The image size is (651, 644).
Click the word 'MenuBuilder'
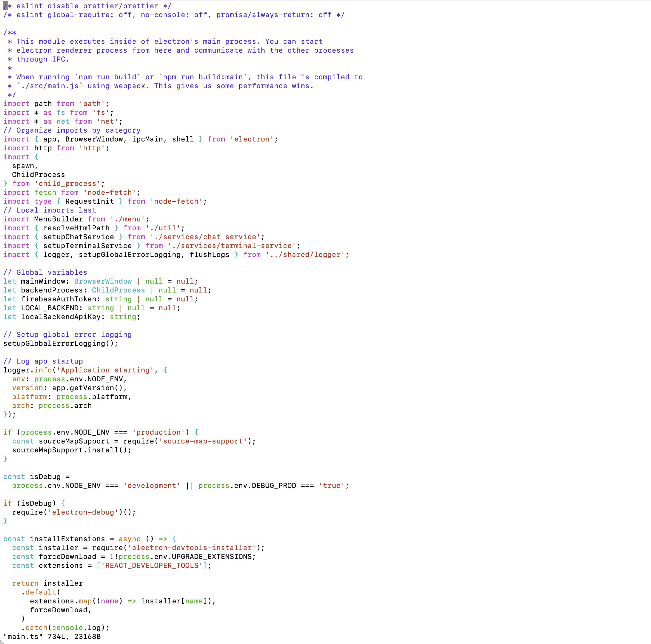[x=58, y=219]
